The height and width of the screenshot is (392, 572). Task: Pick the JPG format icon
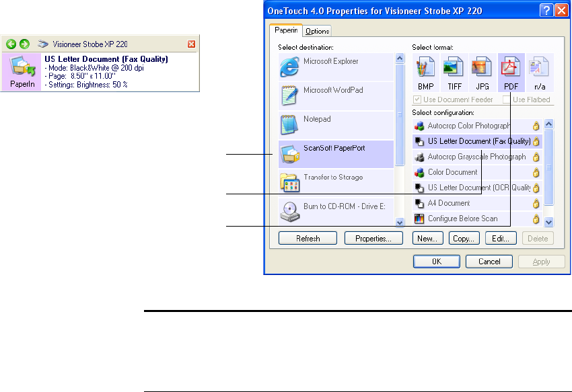(x=482, y=67)
